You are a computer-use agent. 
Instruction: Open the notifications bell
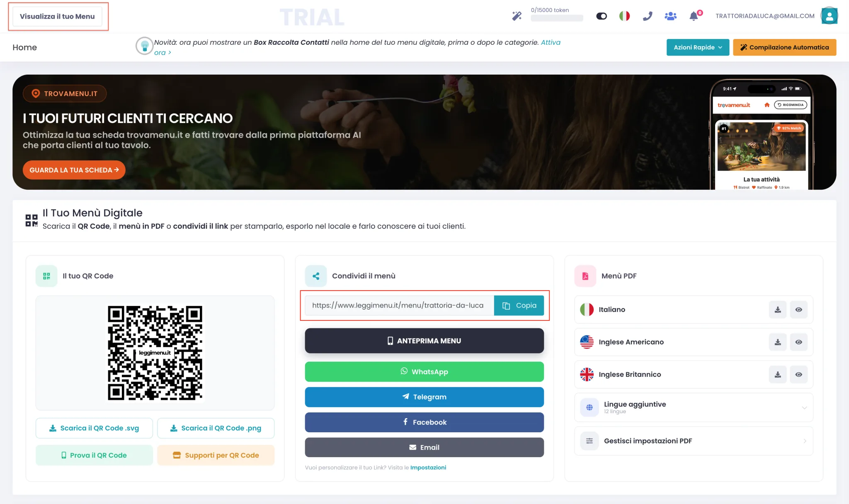pyautogui.click(x=694, y=16)
